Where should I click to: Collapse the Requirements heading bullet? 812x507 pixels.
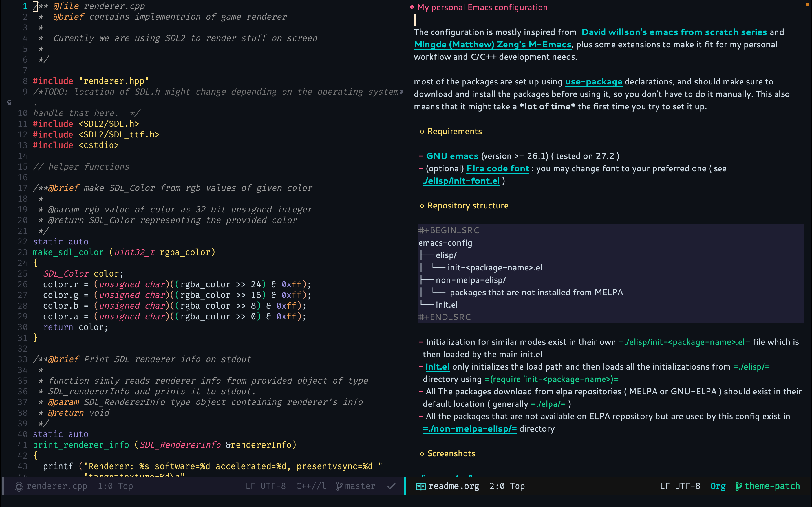tap(422, 132)
